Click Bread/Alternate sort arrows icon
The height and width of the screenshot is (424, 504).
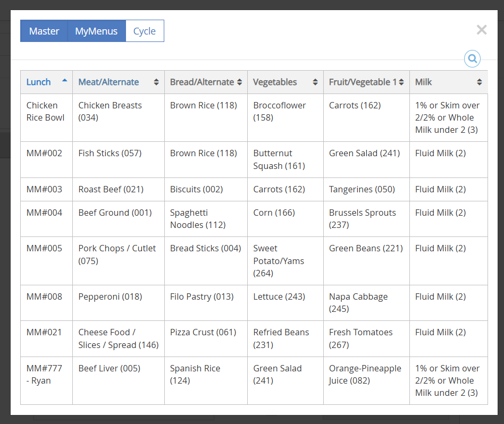click(x=239, y=82)
